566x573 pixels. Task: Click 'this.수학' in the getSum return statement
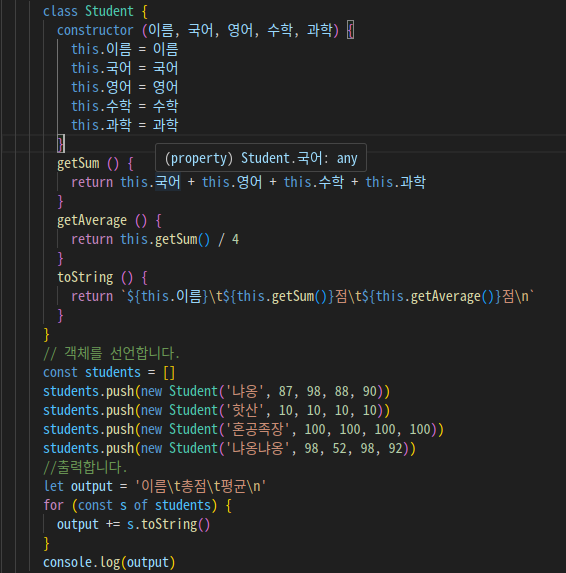tap(314, 182)
